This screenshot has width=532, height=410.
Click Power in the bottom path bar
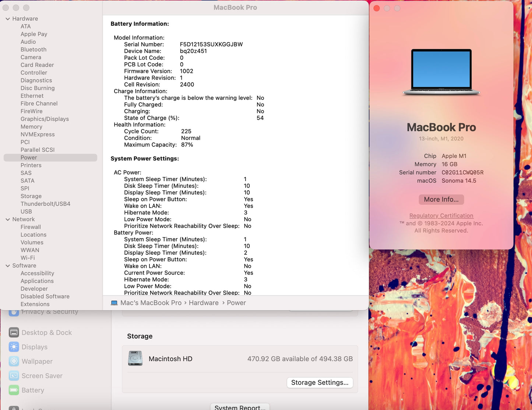tap(236, 303)
